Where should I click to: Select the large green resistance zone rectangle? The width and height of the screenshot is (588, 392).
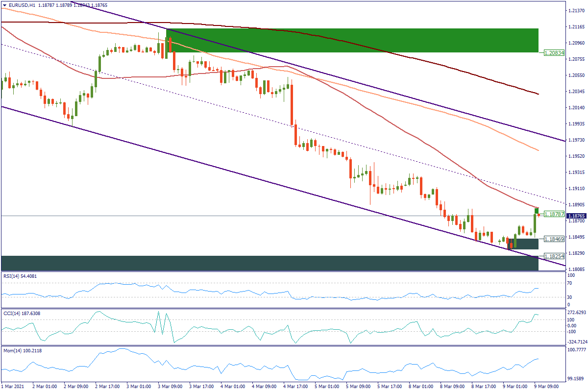[352, 40]
